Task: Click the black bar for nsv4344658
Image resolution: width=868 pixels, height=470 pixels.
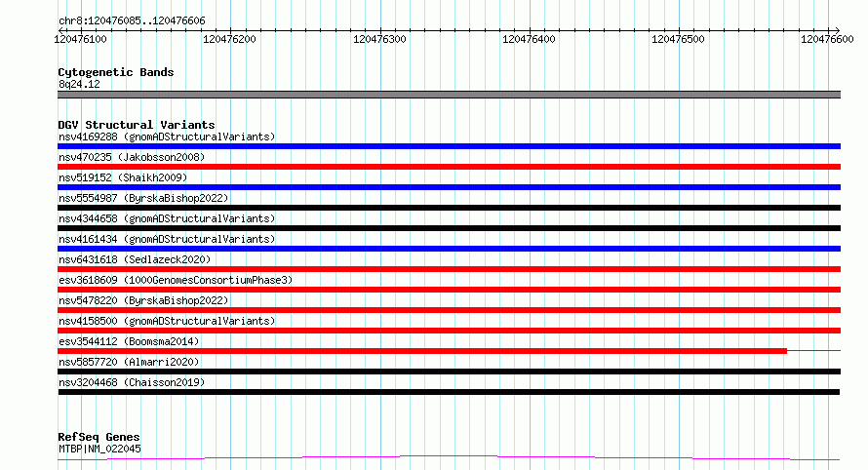Action: [449, 228]
